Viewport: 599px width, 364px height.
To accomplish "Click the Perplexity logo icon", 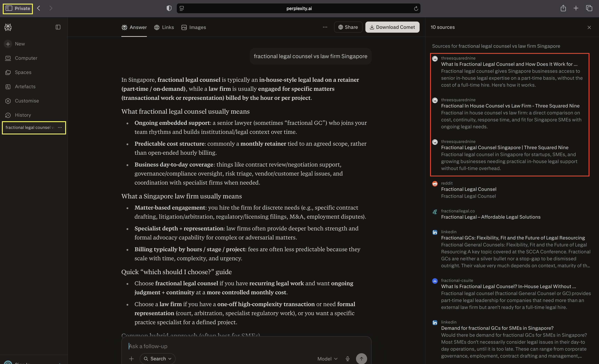I will click(8, 27).
